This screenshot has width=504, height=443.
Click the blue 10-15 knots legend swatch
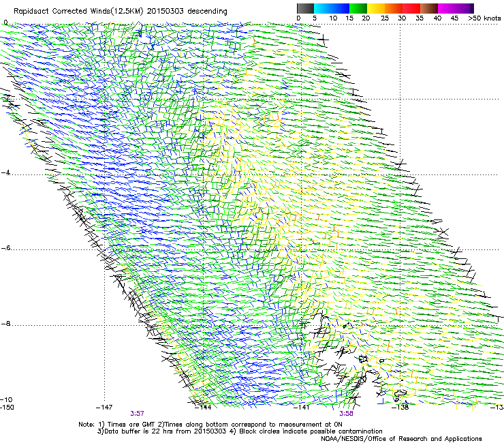(x=341, y=8)
